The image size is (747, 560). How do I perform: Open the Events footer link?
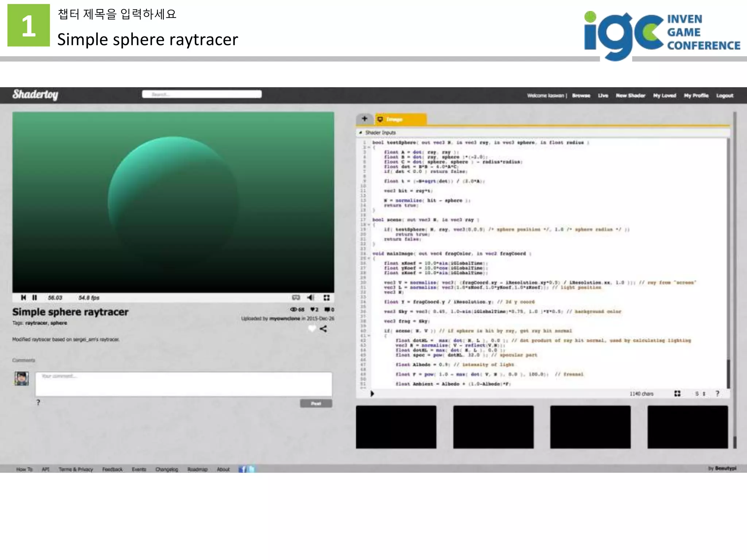pos(139,469)
